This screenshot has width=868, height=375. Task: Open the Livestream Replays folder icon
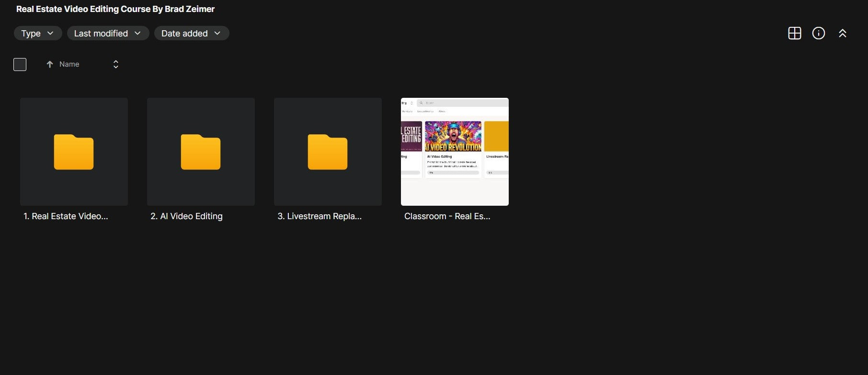click(x=328, y=152)
